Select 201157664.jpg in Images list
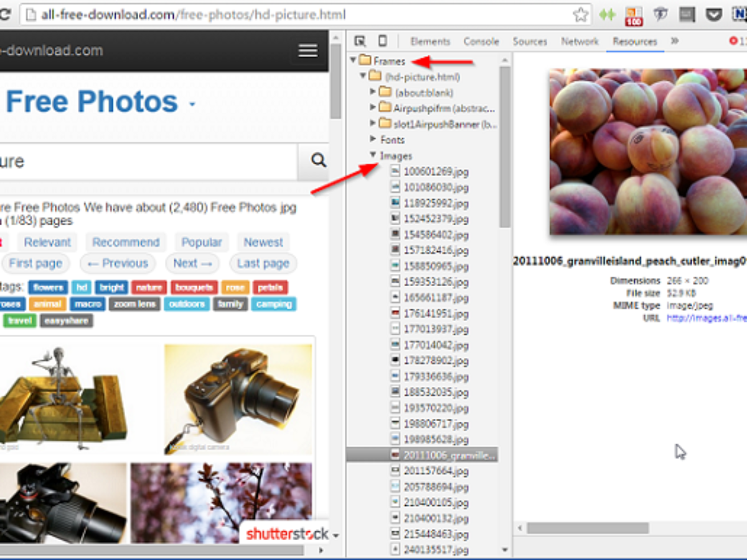The height and width of the screenshot is (560, 747). (436, 470)
